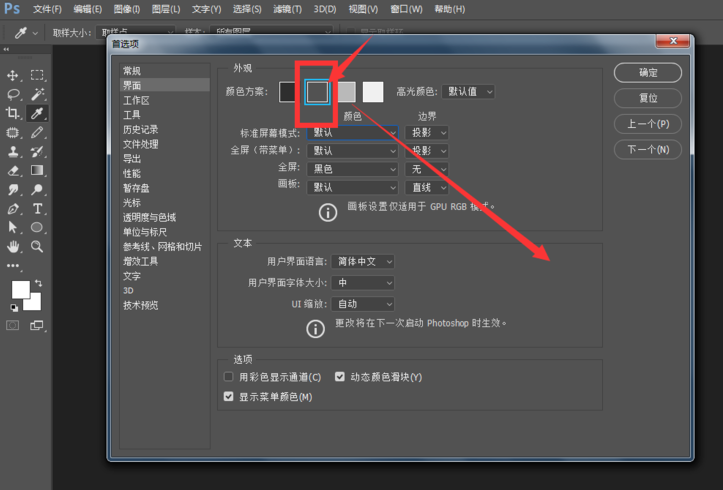
Task: Change screen mode icon
Action: 37,326
